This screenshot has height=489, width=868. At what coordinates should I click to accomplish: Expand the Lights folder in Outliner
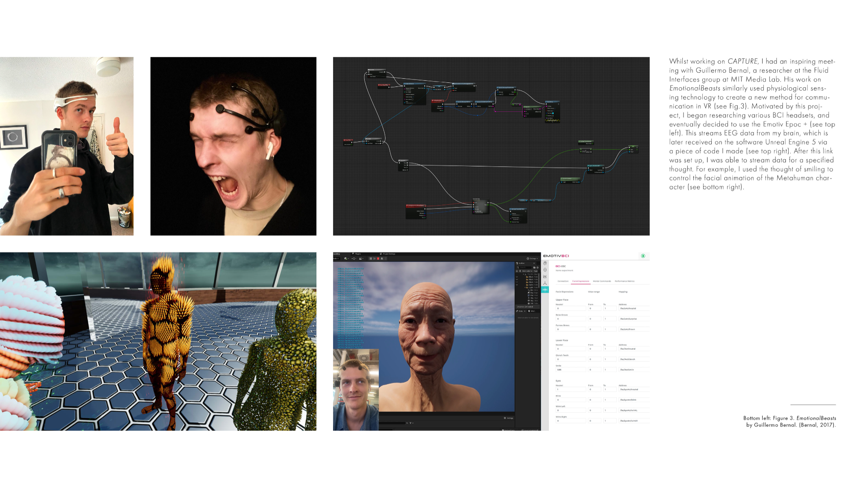(525, 287)
